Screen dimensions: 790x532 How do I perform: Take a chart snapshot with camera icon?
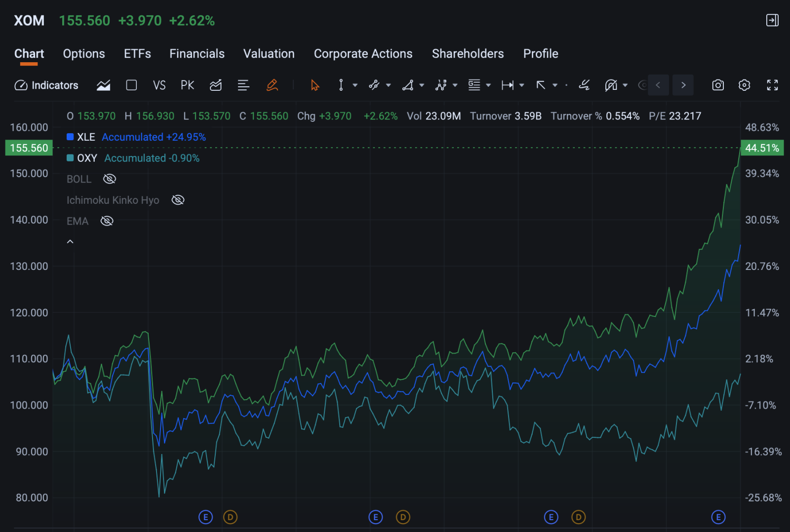[718, 85]
